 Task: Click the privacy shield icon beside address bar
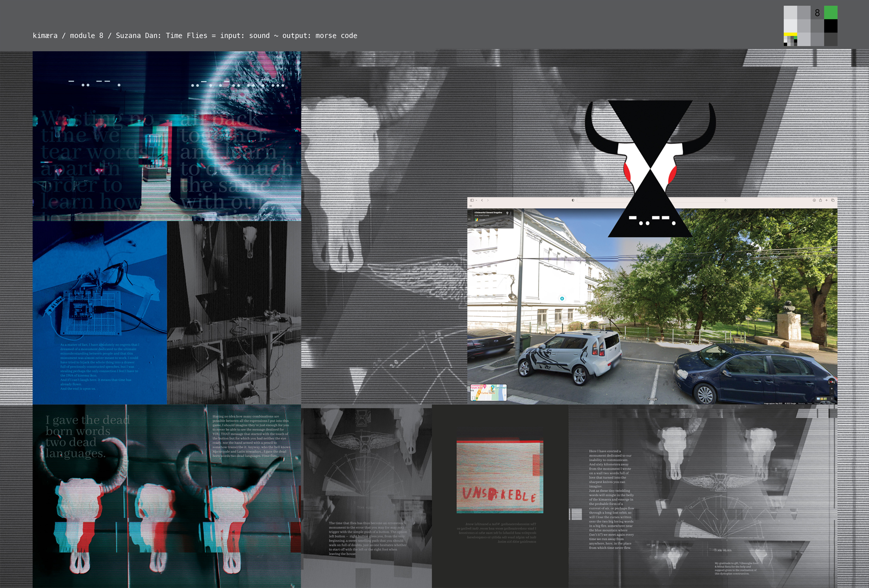[573, 200]
